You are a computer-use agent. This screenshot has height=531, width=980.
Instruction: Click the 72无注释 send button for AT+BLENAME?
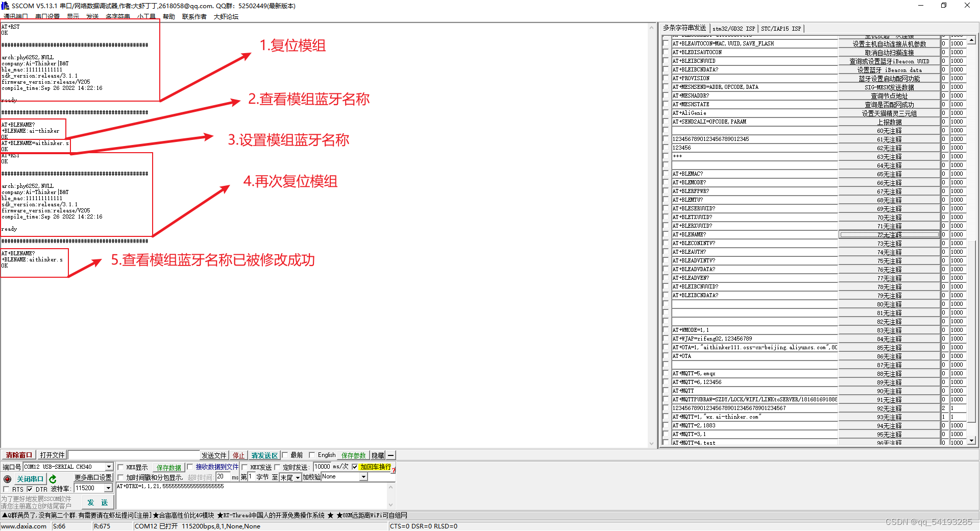tap(889, 235)
